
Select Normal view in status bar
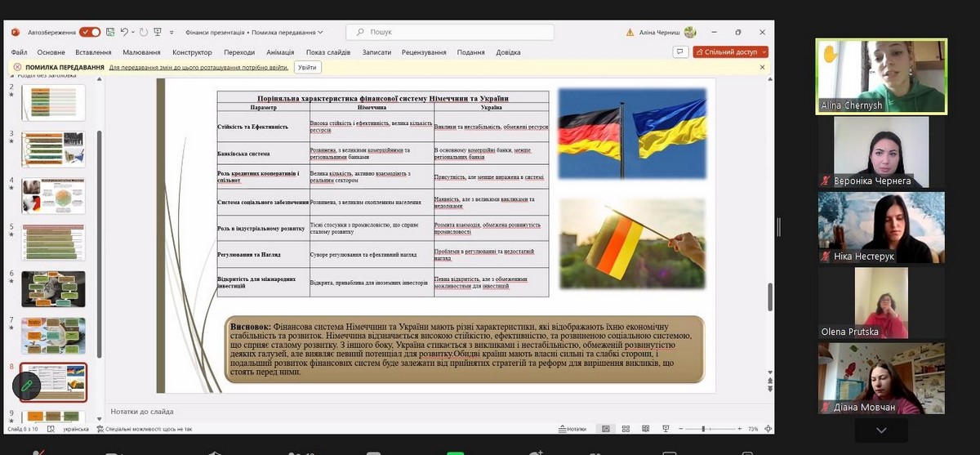(x=605, y=429)
